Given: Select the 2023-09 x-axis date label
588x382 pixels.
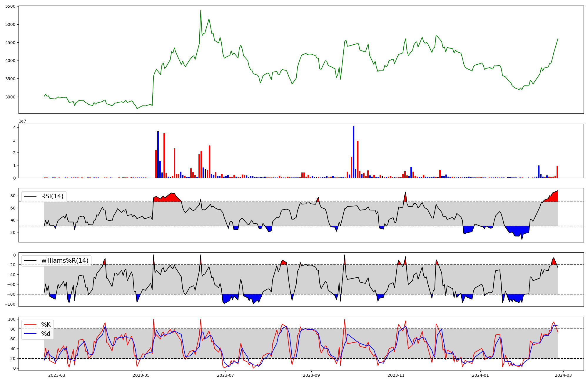Looking at the screenshot, I should [311, 375].
